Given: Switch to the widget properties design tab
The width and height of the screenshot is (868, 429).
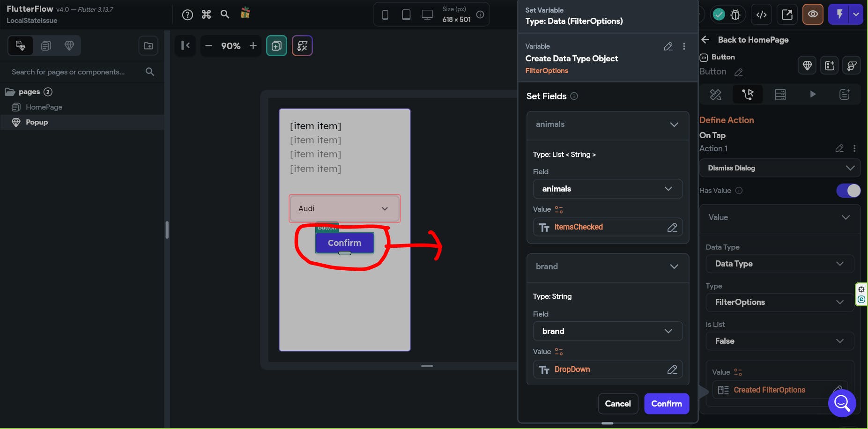Looking at the screenshot, I should pos(715,95).
